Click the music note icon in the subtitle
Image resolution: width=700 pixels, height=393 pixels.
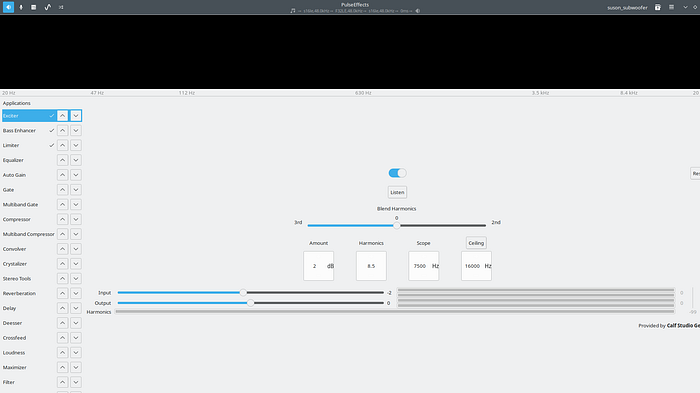(x=293, y=11)
